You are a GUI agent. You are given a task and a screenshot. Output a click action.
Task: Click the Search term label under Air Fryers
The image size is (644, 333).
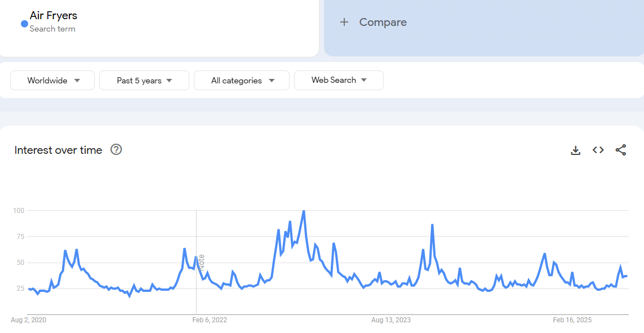pos(52,29)
